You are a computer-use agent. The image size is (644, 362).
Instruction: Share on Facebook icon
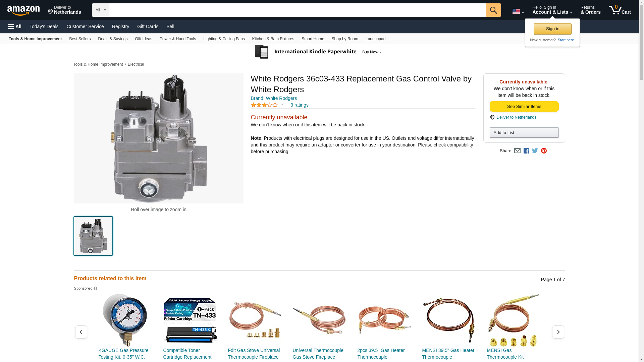526,151
